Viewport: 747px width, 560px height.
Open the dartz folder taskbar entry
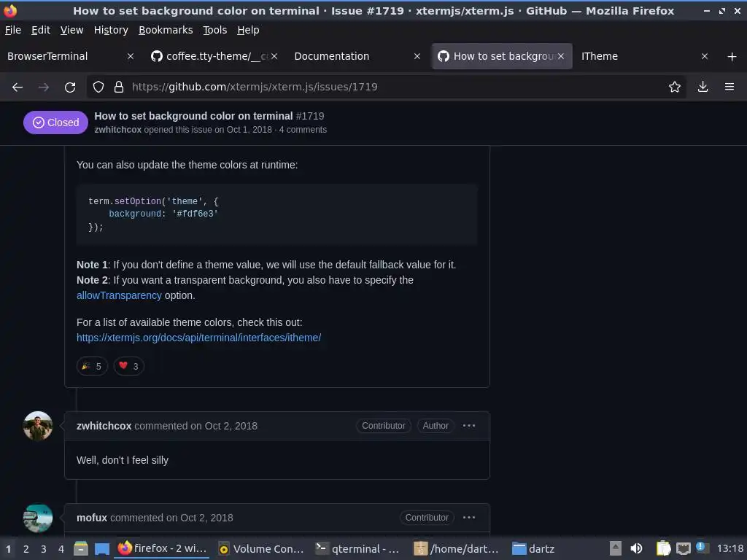[x=533, y=548]
